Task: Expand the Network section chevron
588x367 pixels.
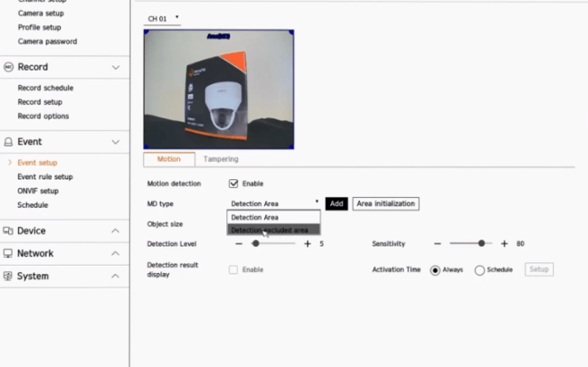Action: click(x=116, y=253)
